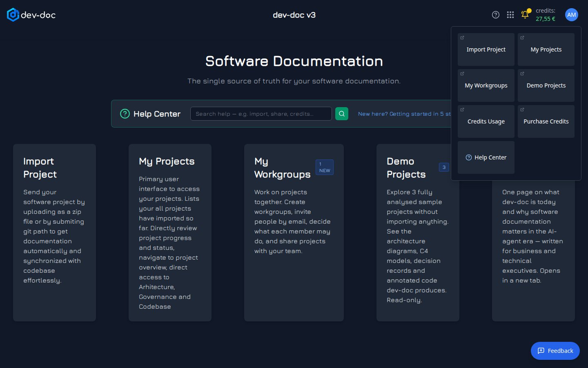Choose Help Center in the apps menu
This screenshot has height=368, width=588.
486,157
